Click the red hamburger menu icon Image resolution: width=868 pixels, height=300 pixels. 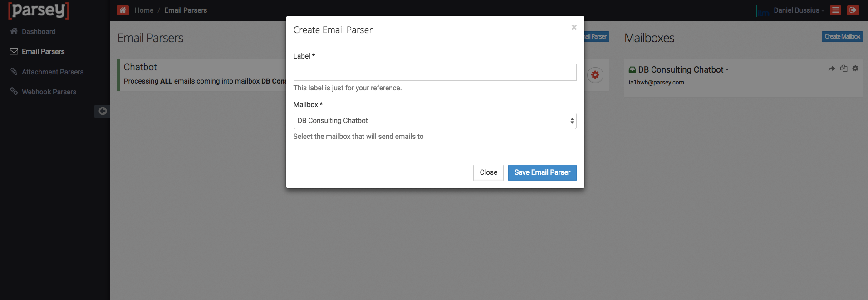pyautogui.click(x=835, y=10)
